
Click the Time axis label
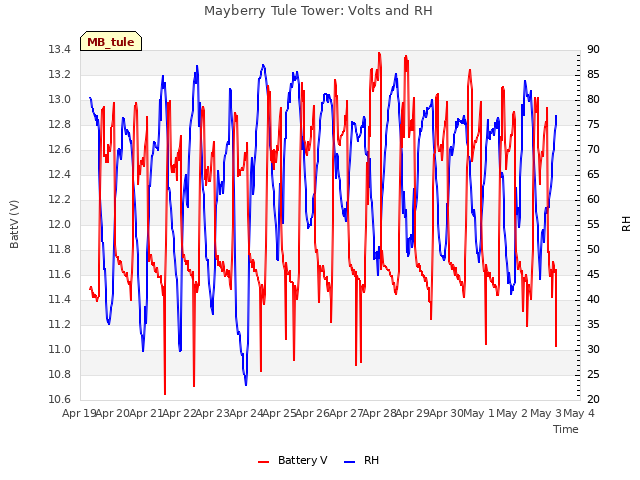point(566,429)
